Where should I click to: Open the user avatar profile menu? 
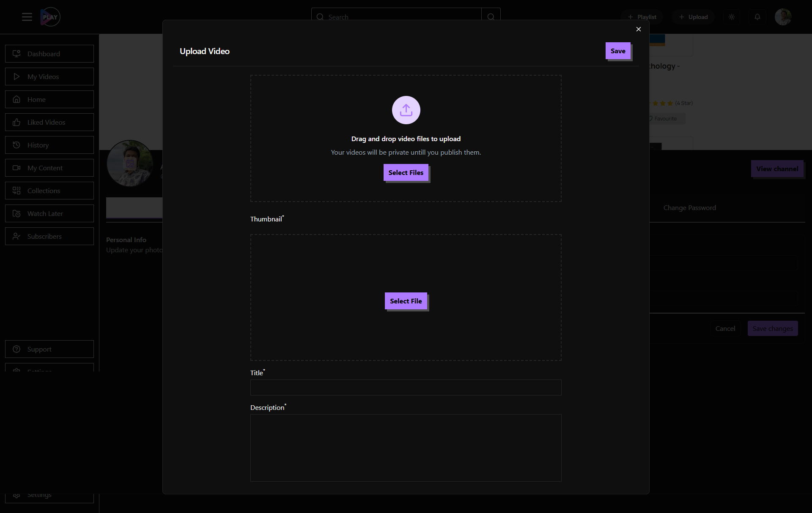pyautogui.click(x=783, y=17)
